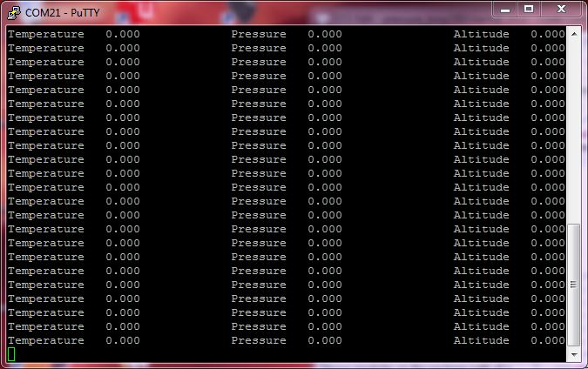Close the COM21 PuTTY window

click(x=561, y=10)
